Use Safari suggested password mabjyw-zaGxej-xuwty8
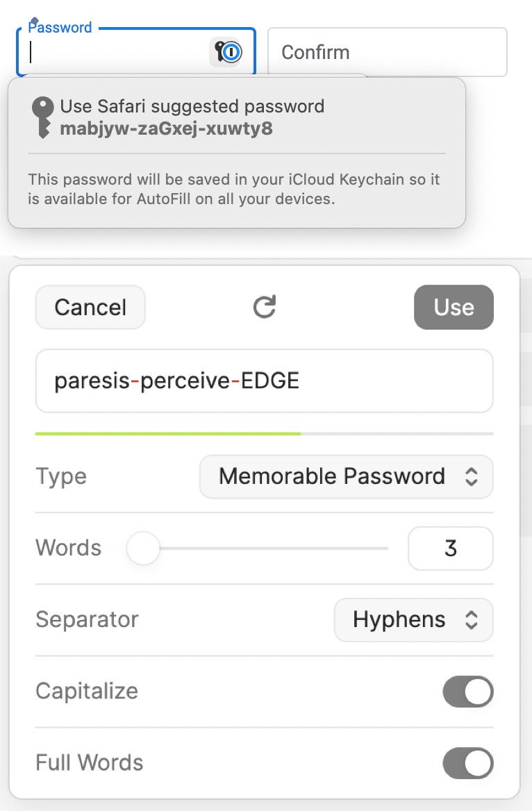 point(192,117)
